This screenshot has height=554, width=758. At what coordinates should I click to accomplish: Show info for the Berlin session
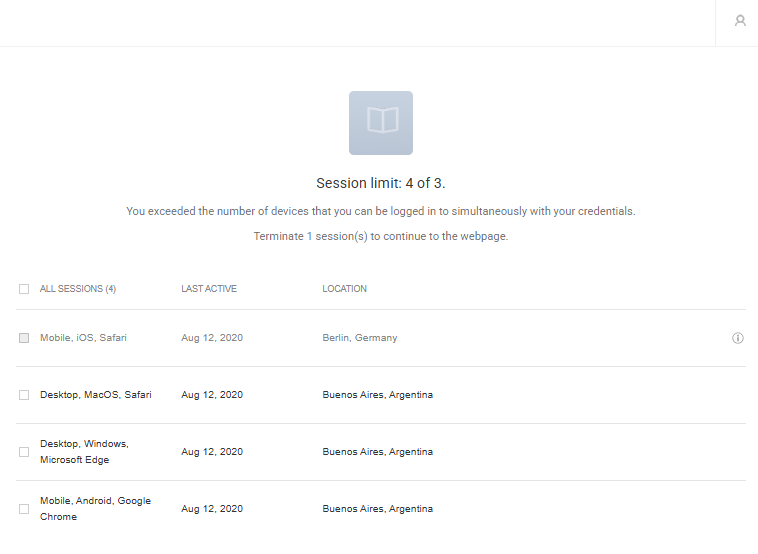pos(738,338)
